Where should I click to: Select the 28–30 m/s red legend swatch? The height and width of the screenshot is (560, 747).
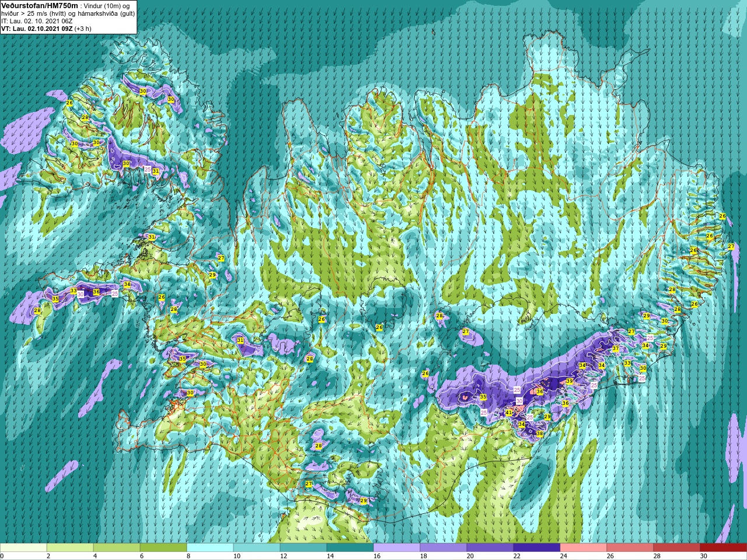pyautogui.click(x=677, y=547)
